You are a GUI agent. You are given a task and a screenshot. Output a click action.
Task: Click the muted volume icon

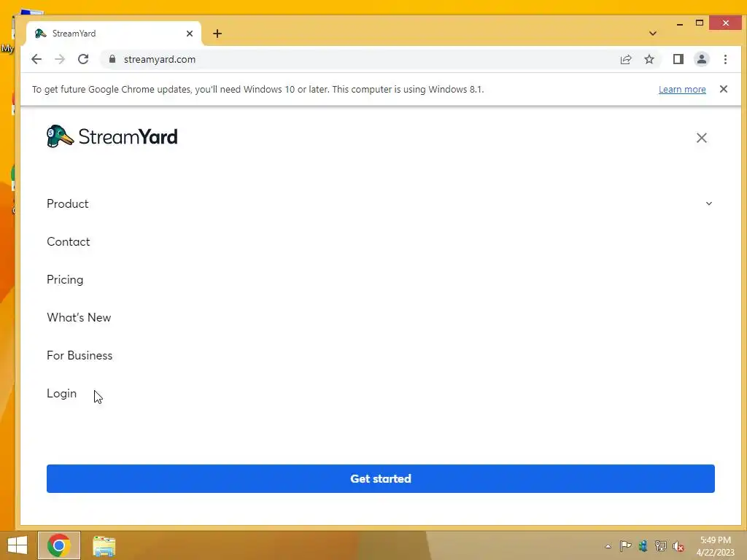point(678,545)
